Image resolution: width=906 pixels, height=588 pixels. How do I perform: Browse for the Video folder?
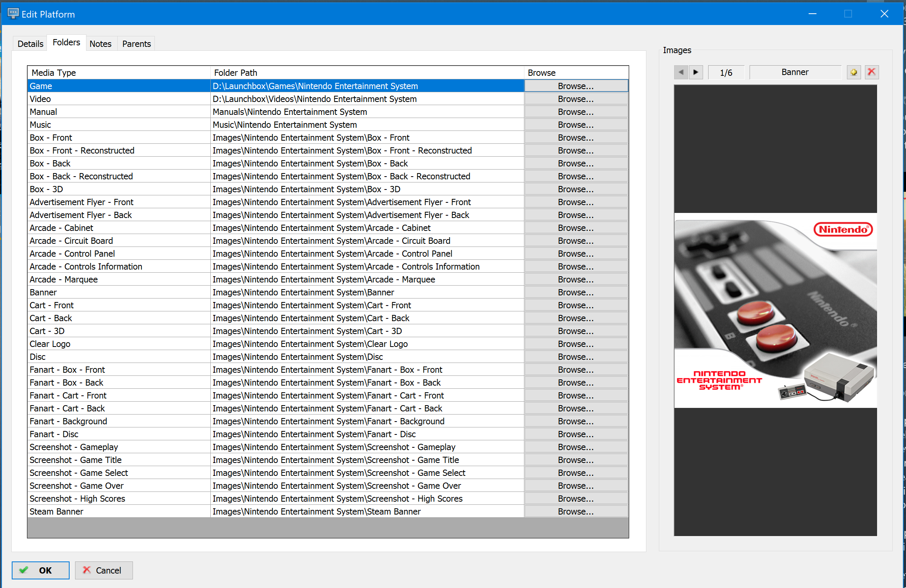(x=576, y=99)
